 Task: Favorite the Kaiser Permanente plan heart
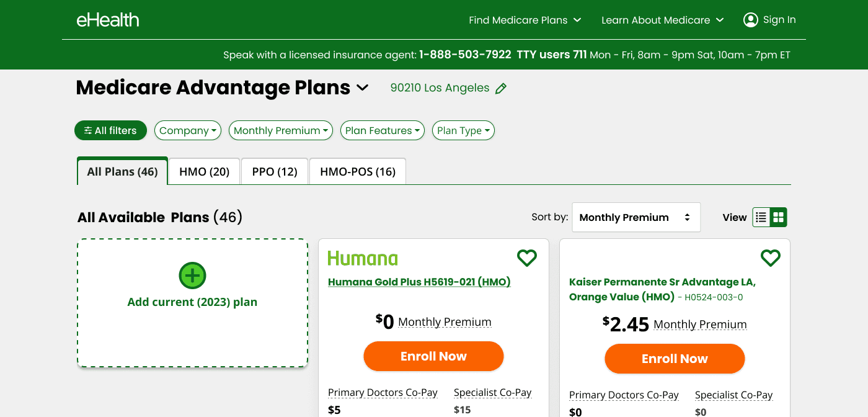coord(771,258)
